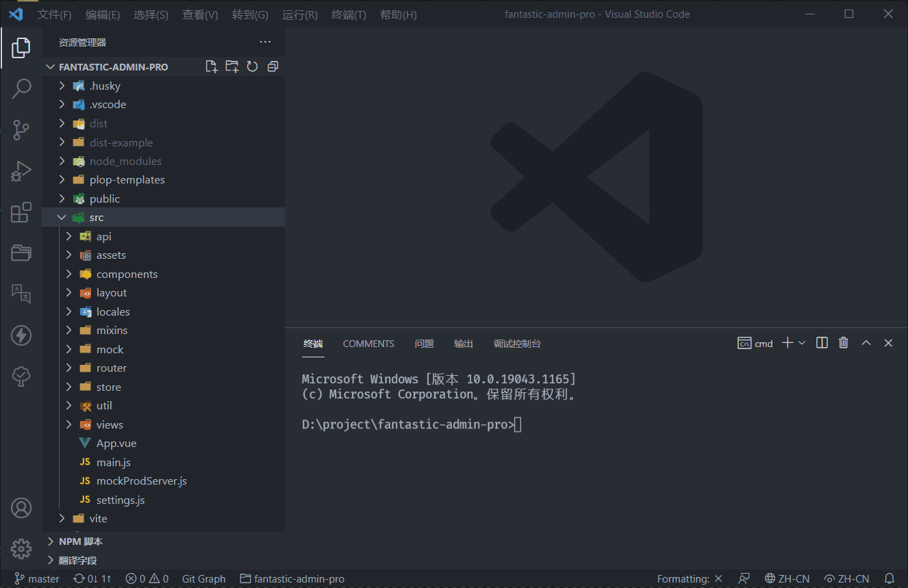
Task: Open the Source Control view
Action: click(21, 129)
